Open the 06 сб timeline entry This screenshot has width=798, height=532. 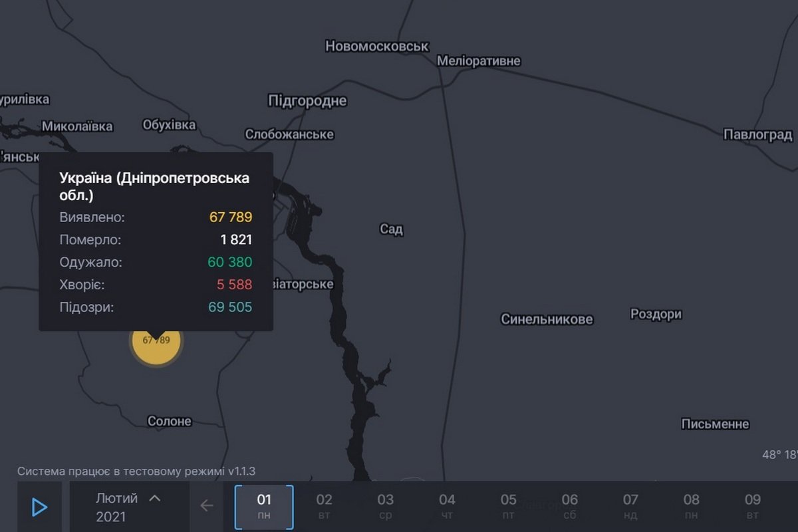point(569,505)
